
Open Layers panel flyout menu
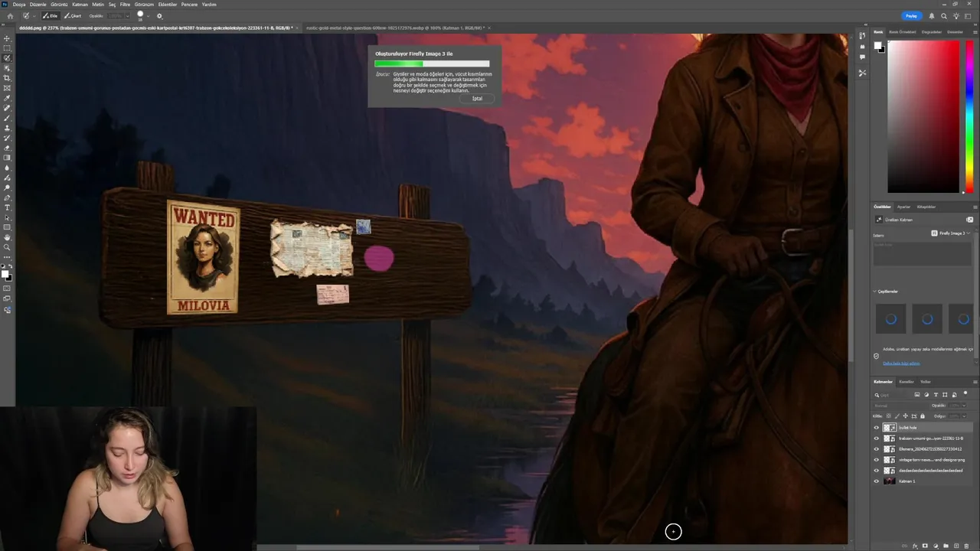click(975, 382)
